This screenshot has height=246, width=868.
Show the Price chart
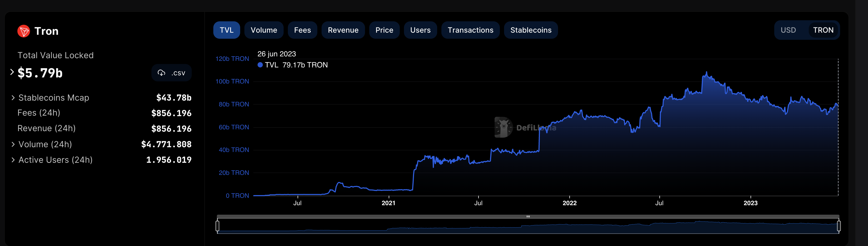(x=384, y=30)
